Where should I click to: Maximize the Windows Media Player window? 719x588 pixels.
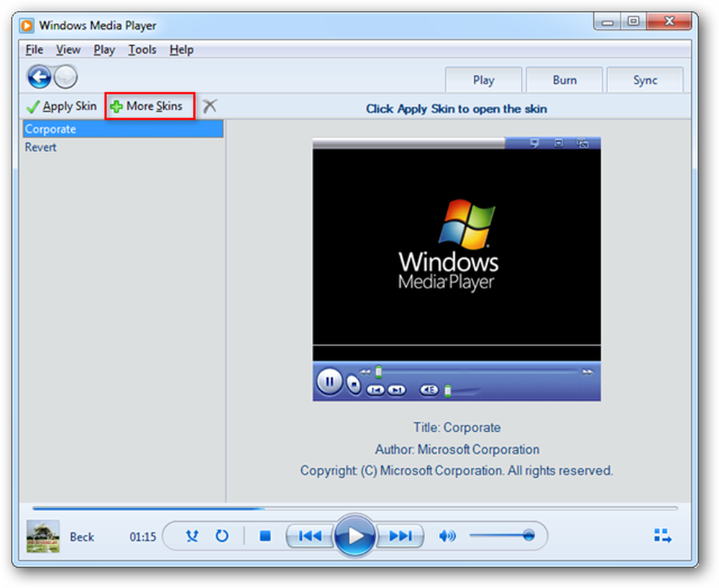(633, 22)
